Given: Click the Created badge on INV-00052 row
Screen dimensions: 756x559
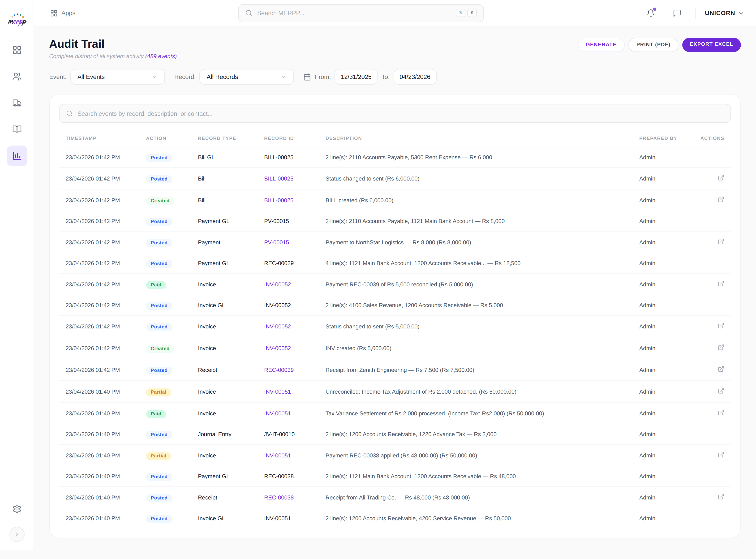Looking at the screenshot, I should click(x=160, y=348).
